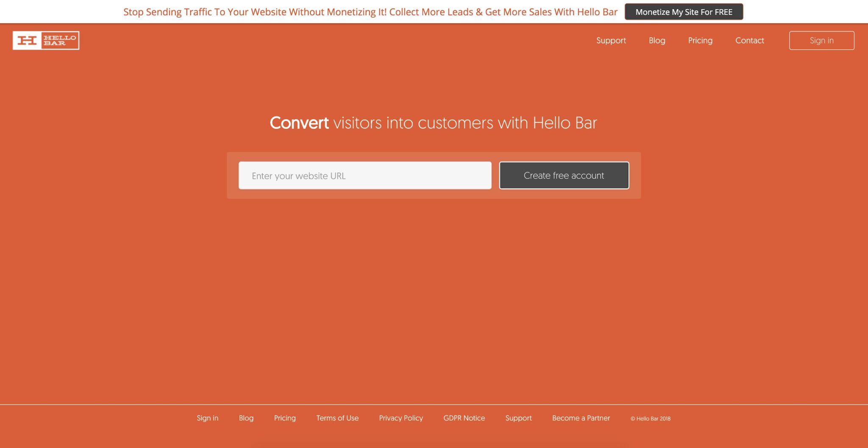
Task: Open Support link in footer
Action: tap(518, 418)
